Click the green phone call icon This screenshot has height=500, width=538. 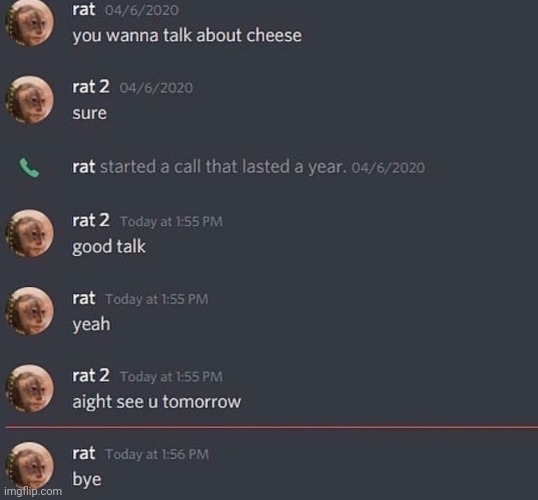point(29,168)
